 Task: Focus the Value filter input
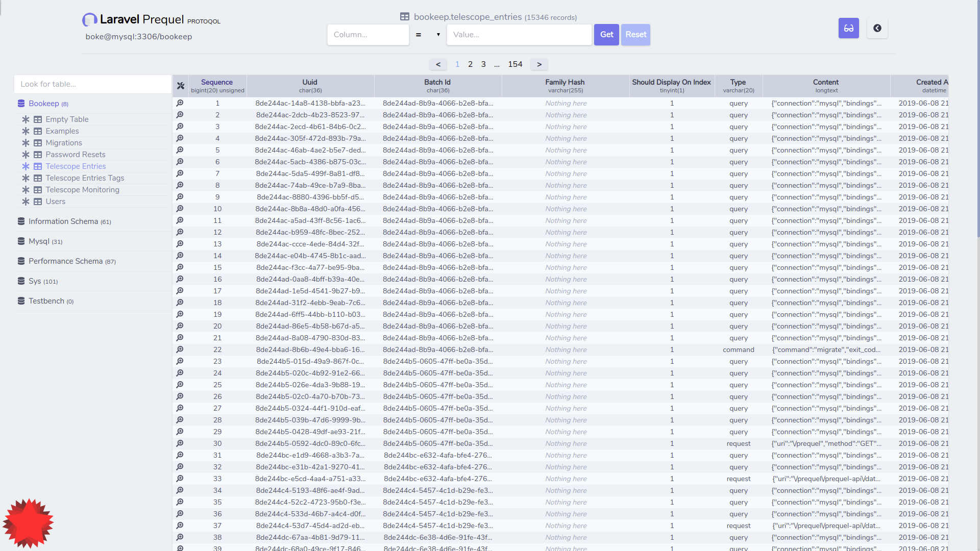pos(519,35)
